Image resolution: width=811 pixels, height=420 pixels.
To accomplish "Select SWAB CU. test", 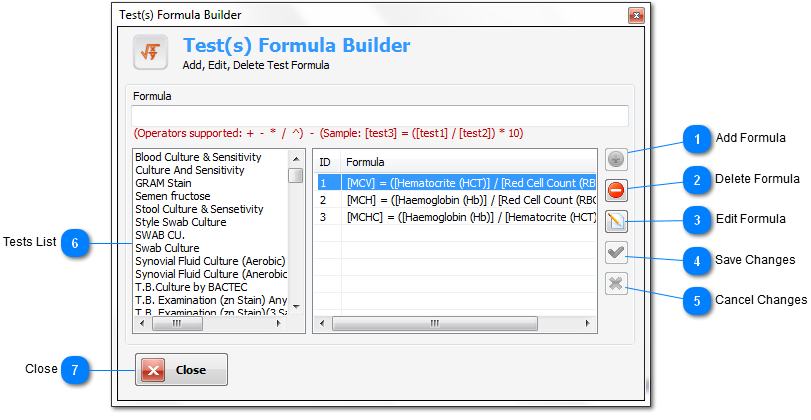I will 160,235.
